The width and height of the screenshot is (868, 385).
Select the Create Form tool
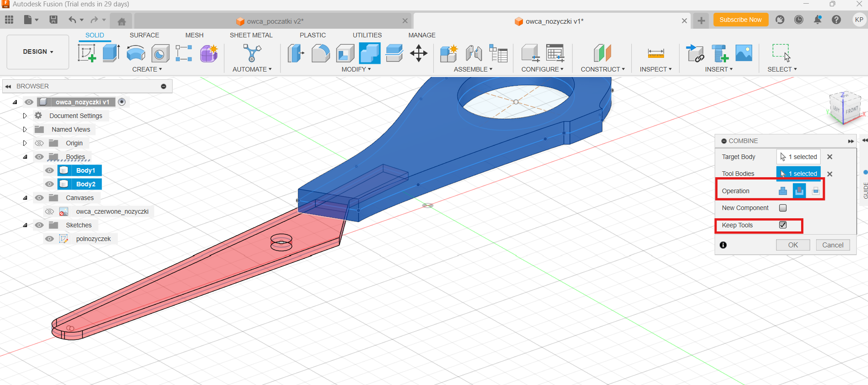(209, 53)
